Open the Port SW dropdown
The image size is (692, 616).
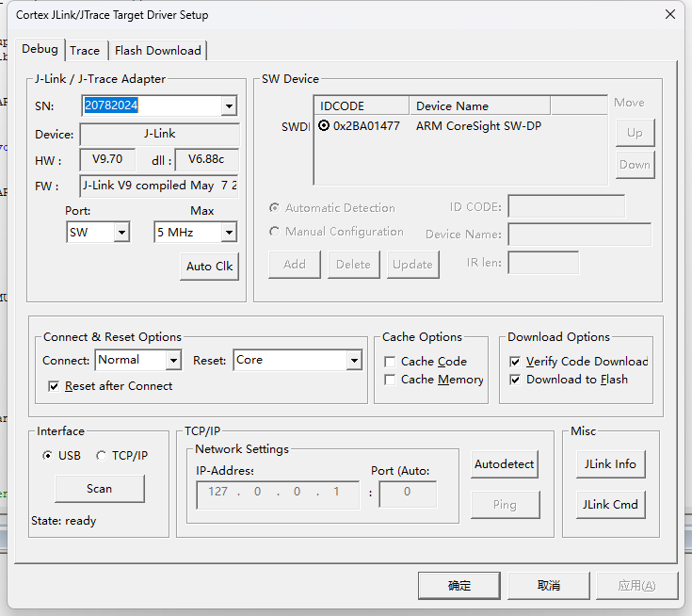(x=121, y=233)
